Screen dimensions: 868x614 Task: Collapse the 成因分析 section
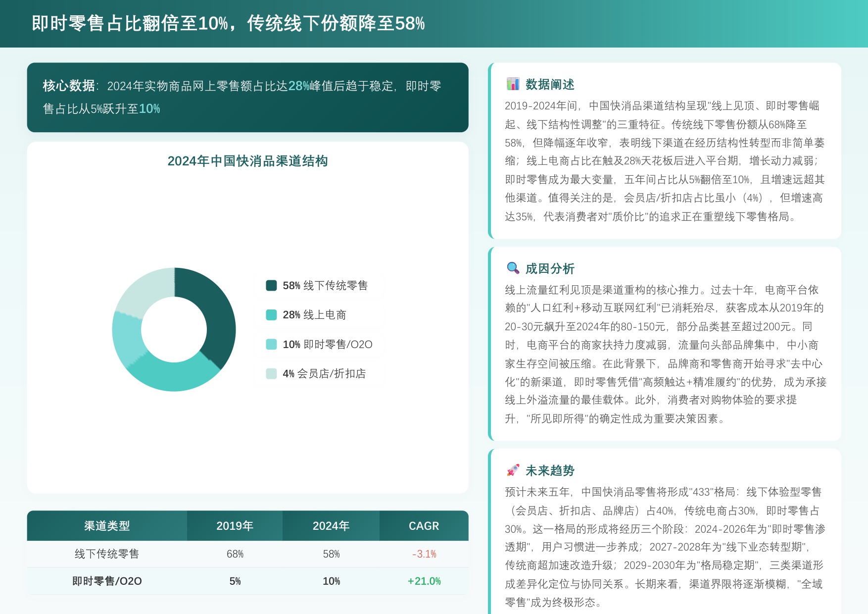[550, 268]
